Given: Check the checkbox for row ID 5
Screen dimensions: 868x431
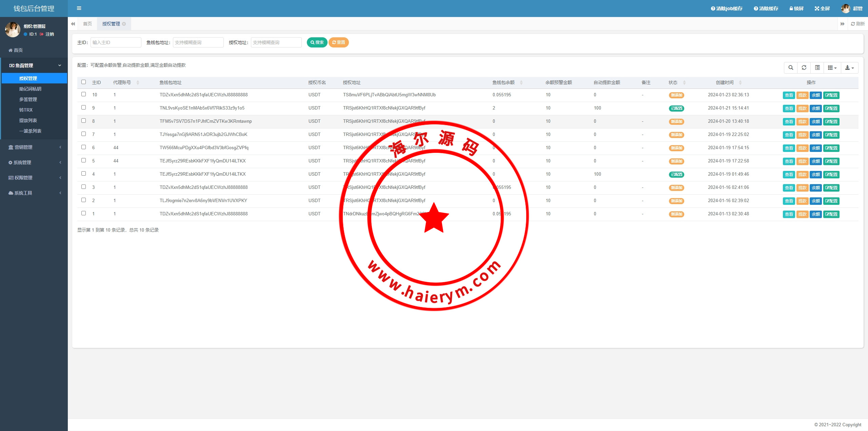Looking at the screenshot, I should [83, 160].
